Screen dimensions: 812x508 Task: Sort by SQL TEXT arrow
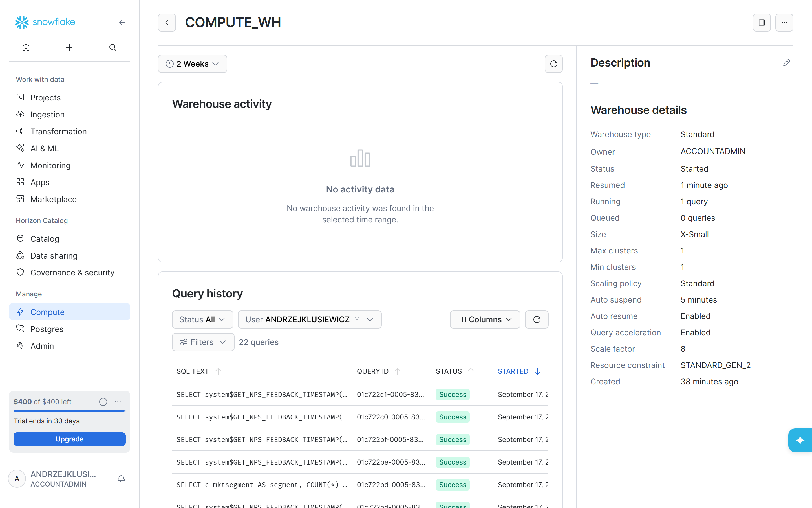(x=218, y=371)
